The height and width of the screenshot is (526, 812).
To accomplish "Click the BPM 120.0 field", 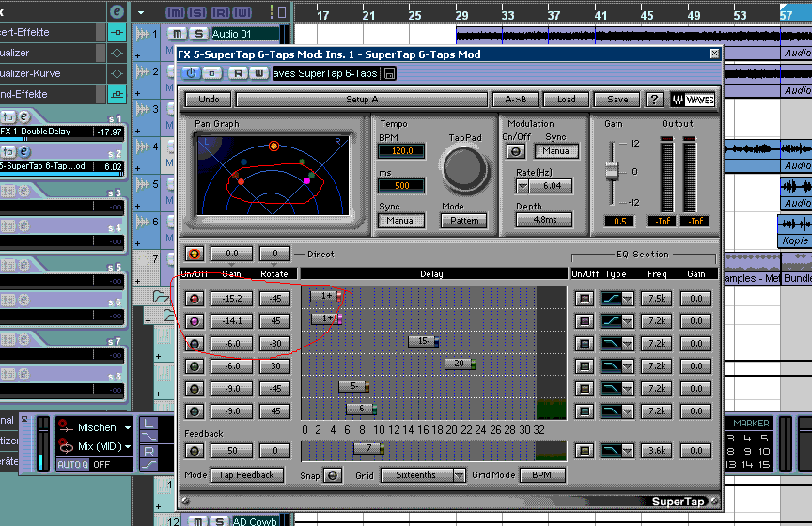I will 402,151.
